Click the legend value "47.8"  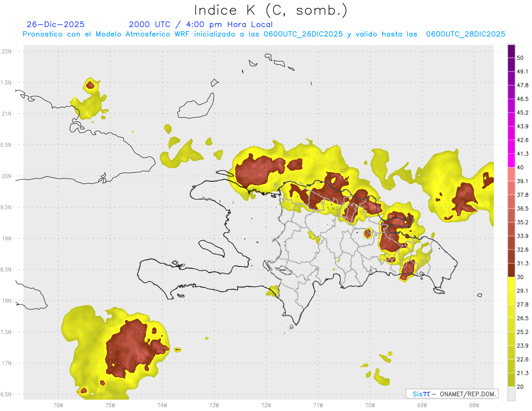523,85
